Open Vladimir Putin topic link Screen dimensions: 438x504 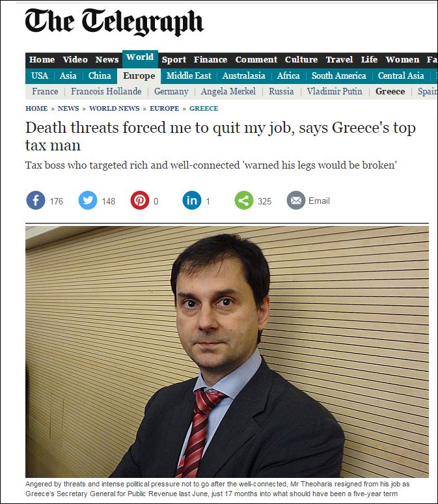pyautogui.click(x=335, y=91)
